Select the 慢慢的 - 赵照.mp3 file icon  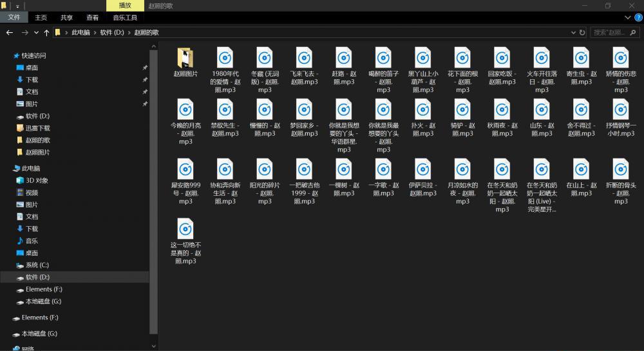pyautogui.click(x=265, y=109)
